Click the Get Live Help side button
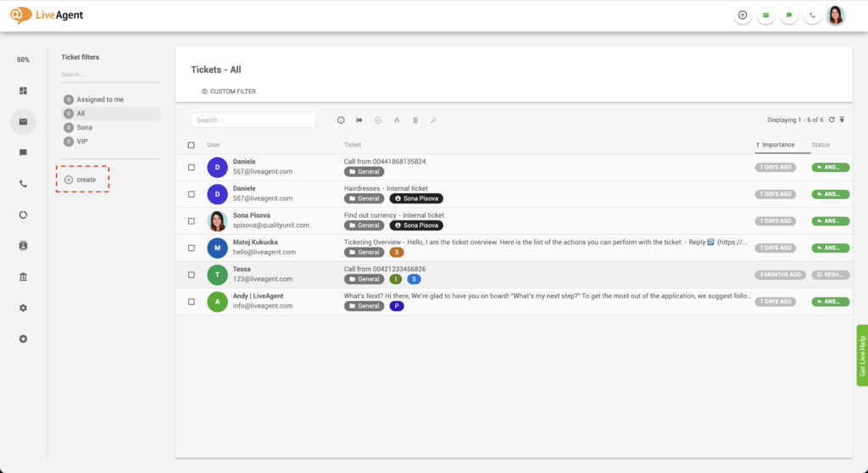This screenshot has height=473, width=868. (x=862, y=356)
